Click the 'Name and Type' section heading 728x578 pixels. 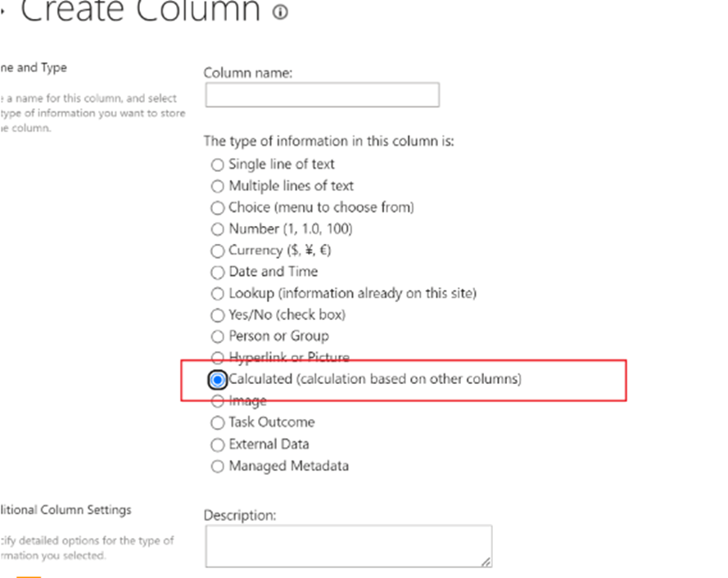point(34,68)
